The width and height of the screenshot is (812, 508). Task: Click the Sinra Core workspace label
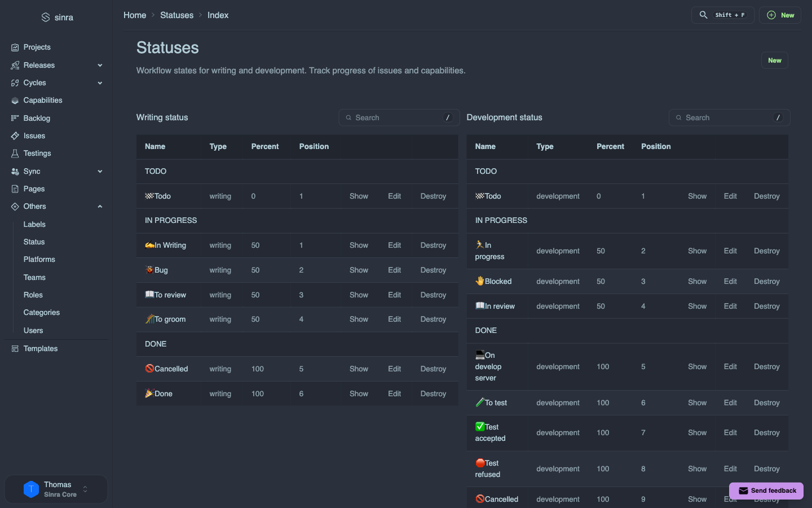click(60, 495)
